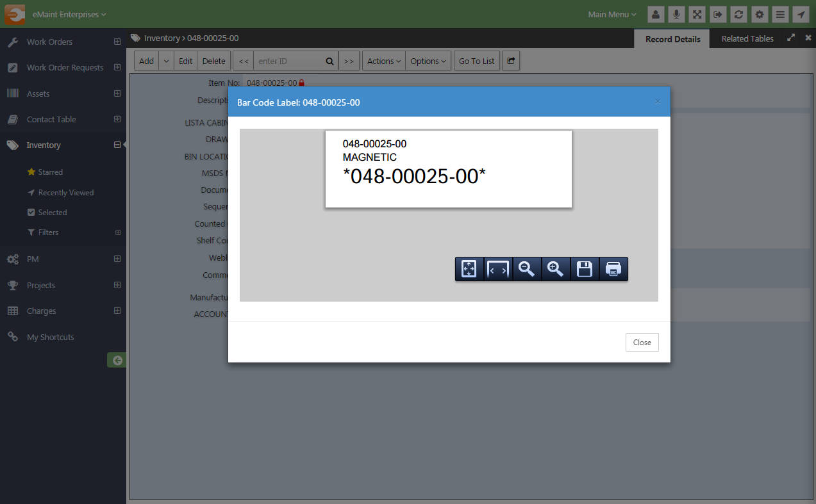
Task: Open the Actions dropdown menu
Action: [x=384, y=61]
